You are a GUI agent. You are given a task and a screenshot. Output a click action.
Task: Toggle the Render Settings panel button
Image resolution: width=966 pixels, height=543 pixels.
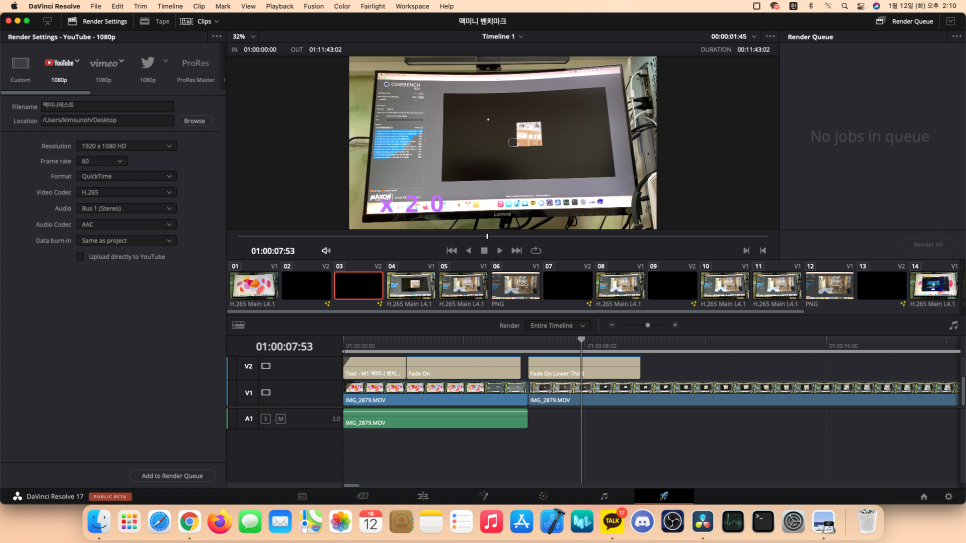click(x=97, y=21)
